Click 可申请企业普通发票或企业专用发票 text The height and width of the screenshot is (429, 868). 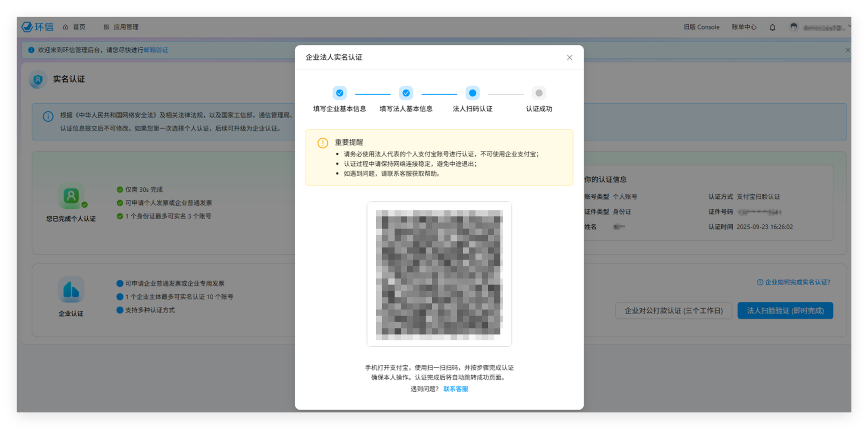click(x=175, y=283)
